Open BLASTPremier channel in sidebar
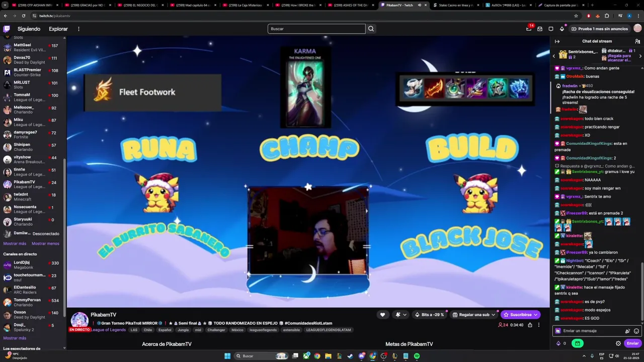 (x=33, y=72)
